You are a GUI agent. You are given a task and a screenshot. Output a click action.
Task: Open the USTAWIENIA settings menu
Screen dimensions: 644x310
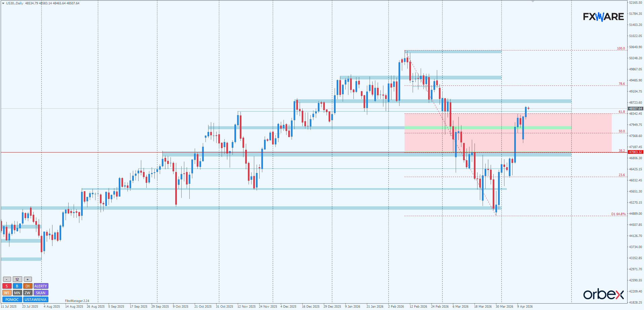pyautogui.click(x=36, y=300)
